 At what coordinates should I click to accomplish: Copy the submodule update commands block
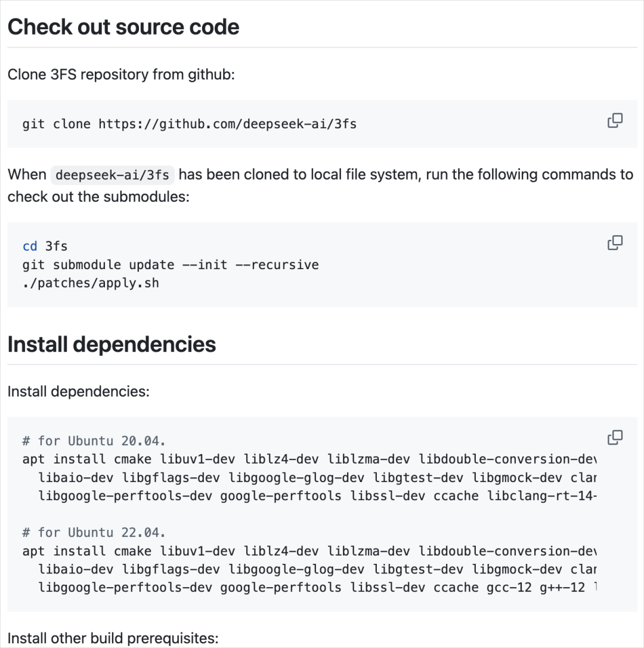point(615,243)
